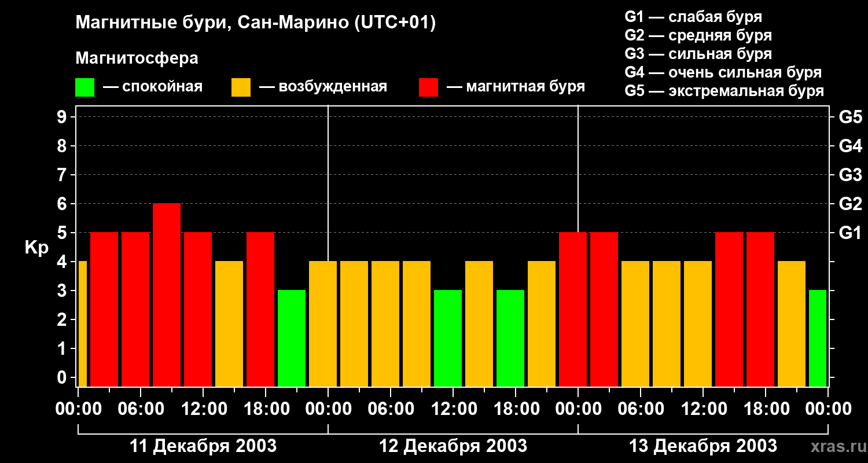
Task: Click the only green bar on 11 Декабря
Action: 292,338
